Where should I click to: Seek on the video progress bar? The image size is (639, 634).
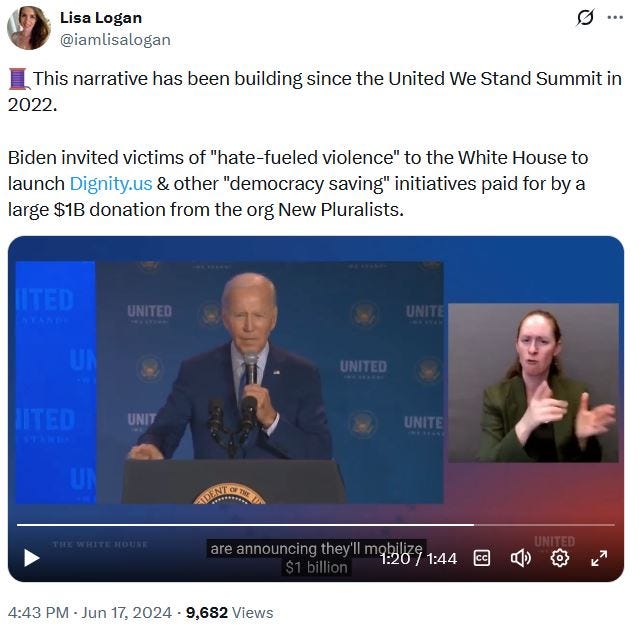click(x=316, y=525)
